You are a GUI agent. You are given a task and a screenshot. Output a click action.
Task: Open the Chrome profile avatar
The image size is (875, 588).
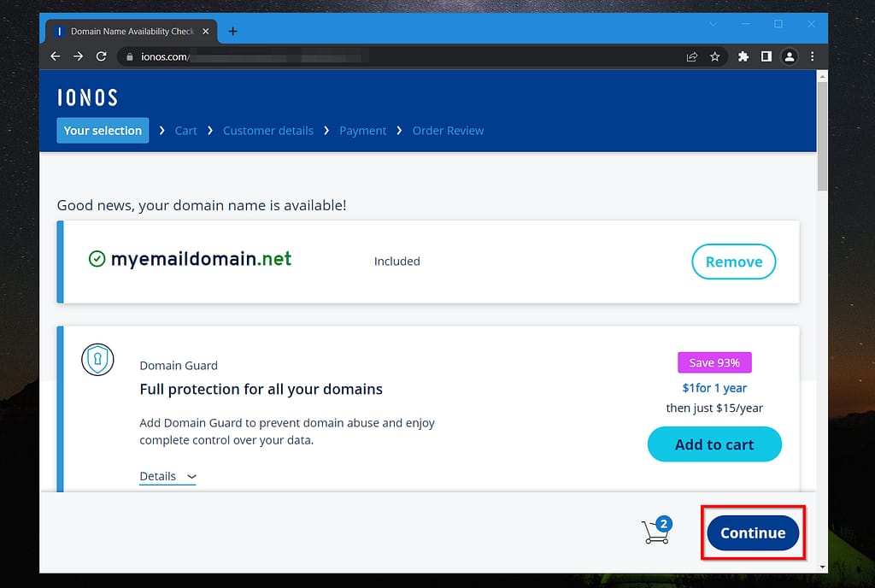tap(789, 56)
